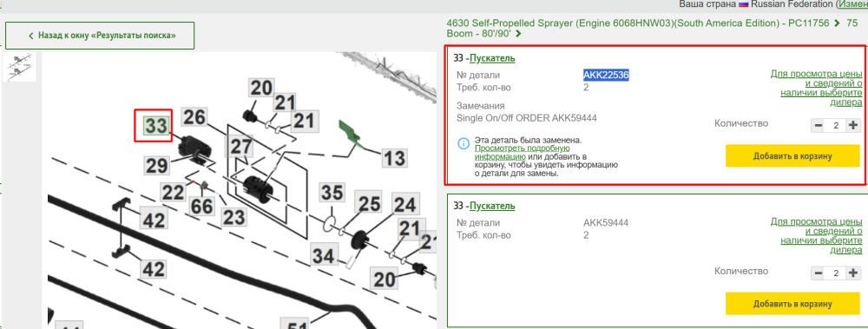868x329 pixels.
Task: Open the diagram thumbnail in the left strip
Action: 19,67
